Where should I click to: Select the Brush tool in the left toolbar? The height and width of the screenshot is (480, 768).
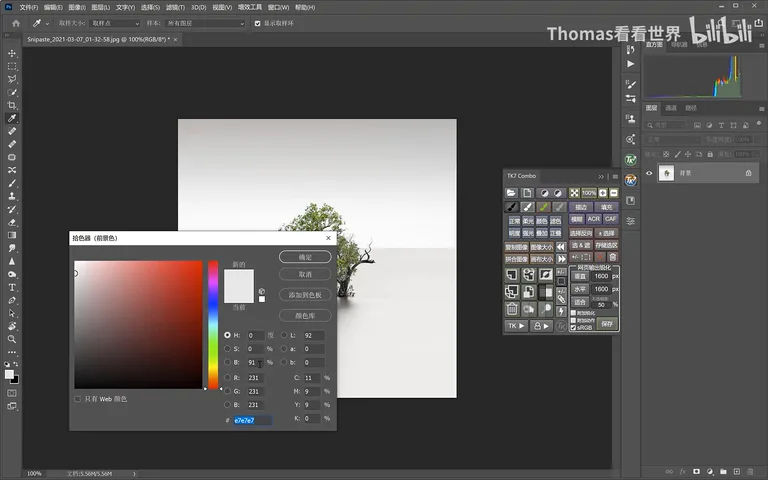click(12, 183)
